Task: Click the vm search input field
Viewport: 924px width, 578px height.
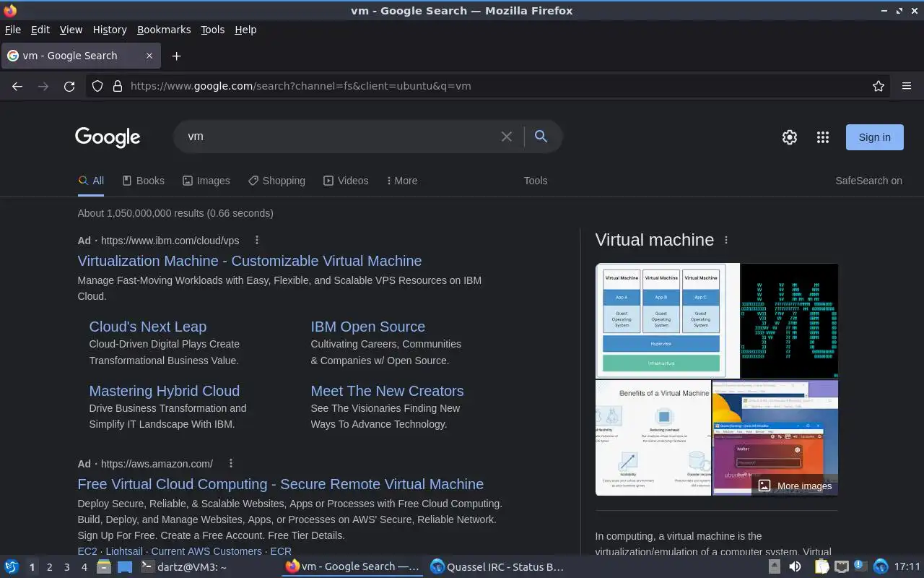Action: 339,137
